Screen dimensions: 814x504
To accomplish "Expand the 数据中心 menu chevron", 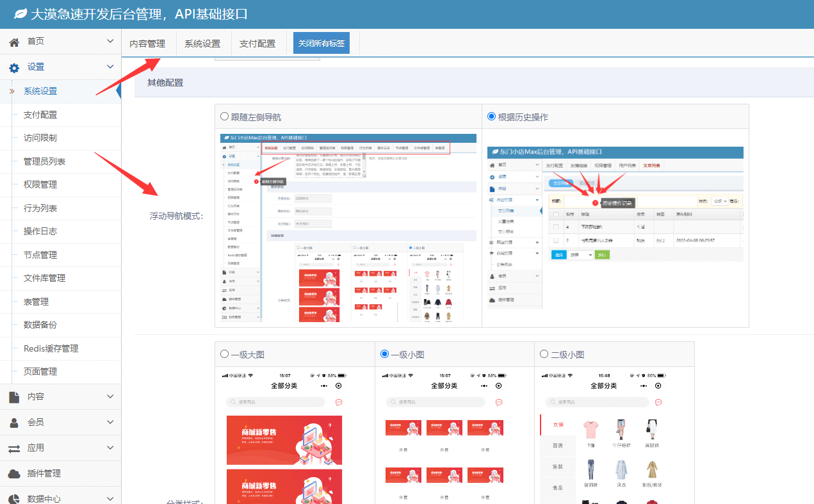I will (110, 499).
